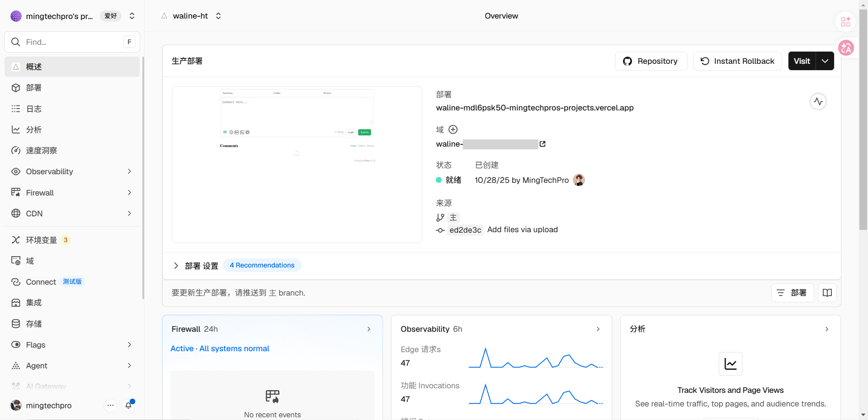Image resolution: width=868 pixels, height=420 pixels.
Task: Click the Firewall sidebar icon
Action: (16, 192)
